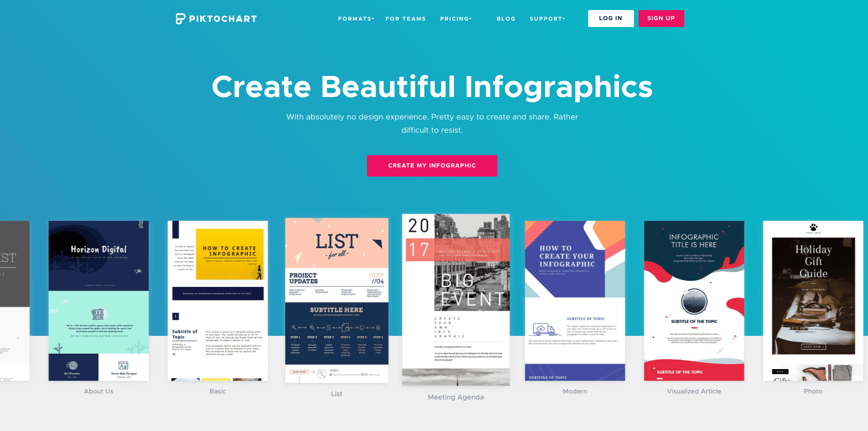Click the List template label
The image size is (868, 431).
pos(337,393)
